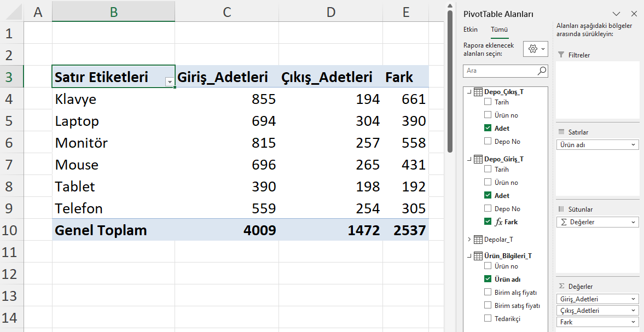Select the Tablet row label cell
The width and height of the screenshot is (644, 332).
coord(114,187)
